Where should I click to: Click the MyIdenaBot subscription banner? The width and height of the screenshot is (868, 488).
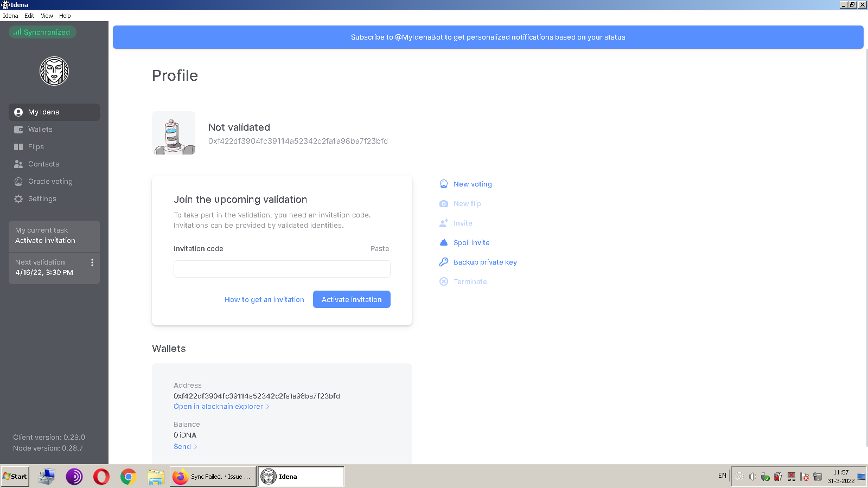488,37
